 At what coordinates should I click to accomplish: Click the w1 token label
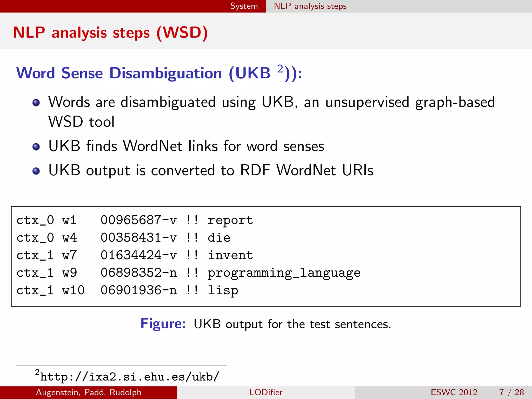coord(70,220)
